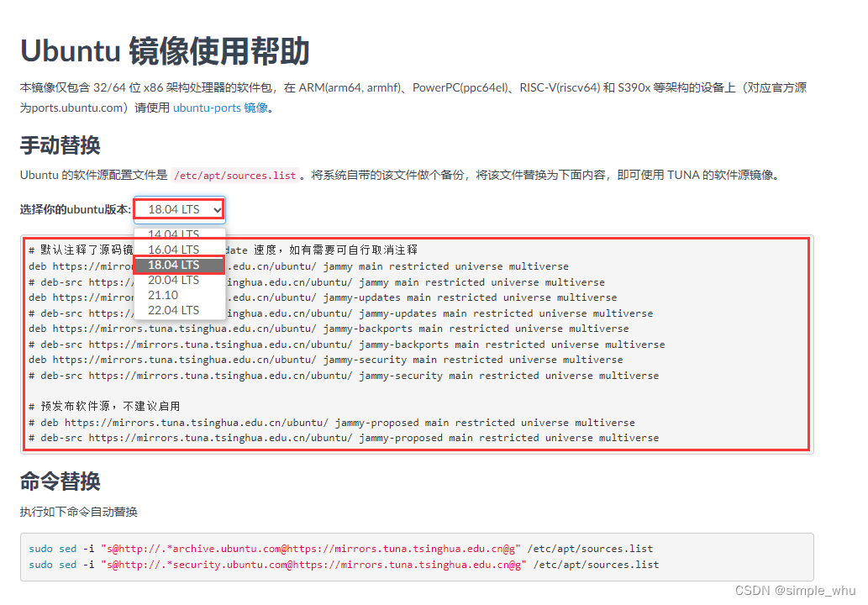This screenshot has width=868, height=605.
Task: Choose the highlighted 18.04 LTS option
Action: 172,265
